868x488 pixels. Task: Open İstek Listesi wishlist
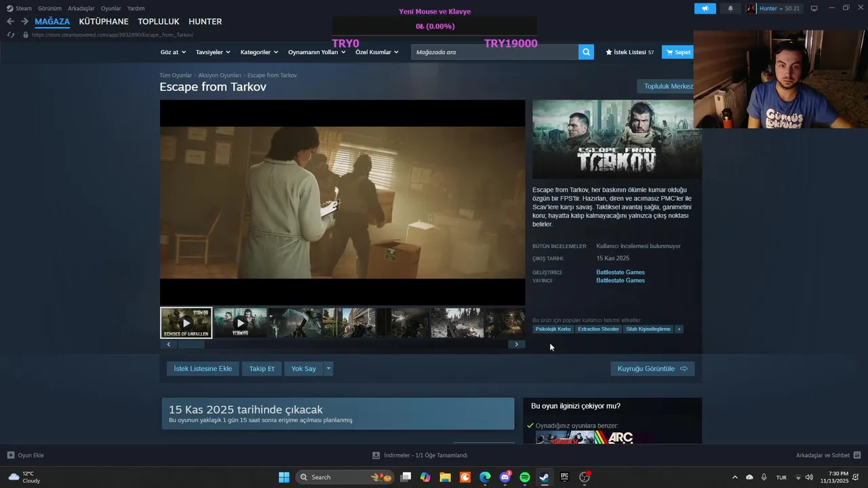tap(630, 52)
